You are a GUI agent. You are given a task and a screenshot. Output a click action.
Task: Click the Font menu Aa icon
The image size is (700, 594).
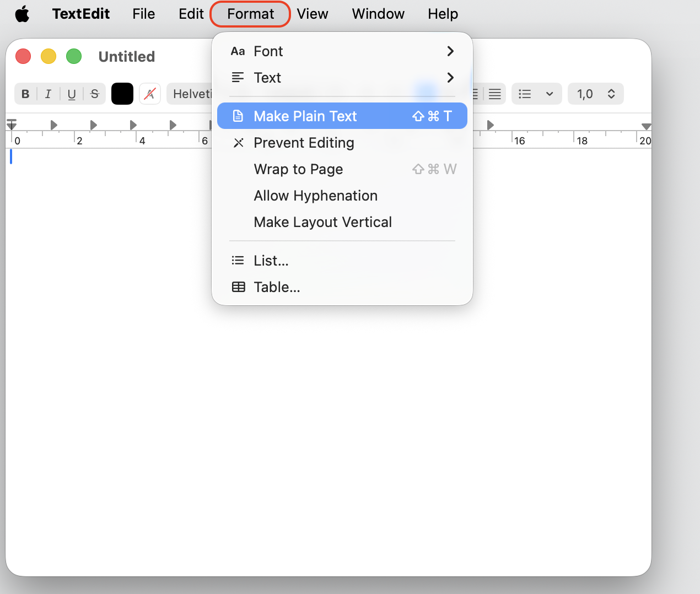tap(238, 51)
